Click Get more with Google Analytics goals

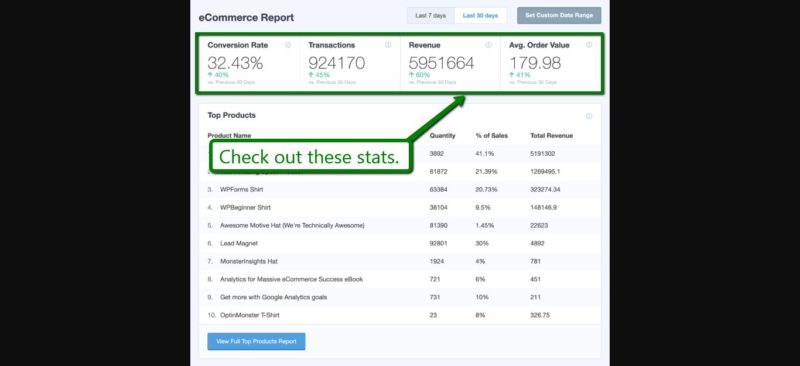pyautogui.click(x=273, y=297)
